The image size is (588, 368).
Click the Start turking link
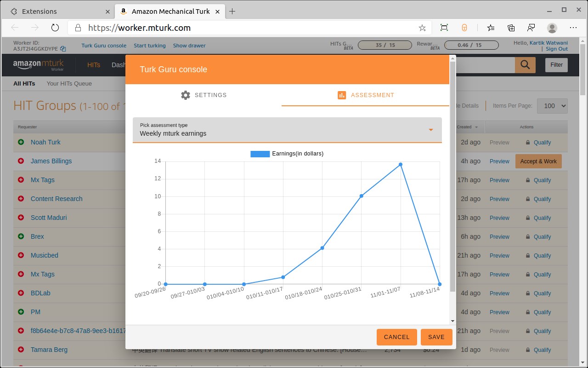pos(150,46)
